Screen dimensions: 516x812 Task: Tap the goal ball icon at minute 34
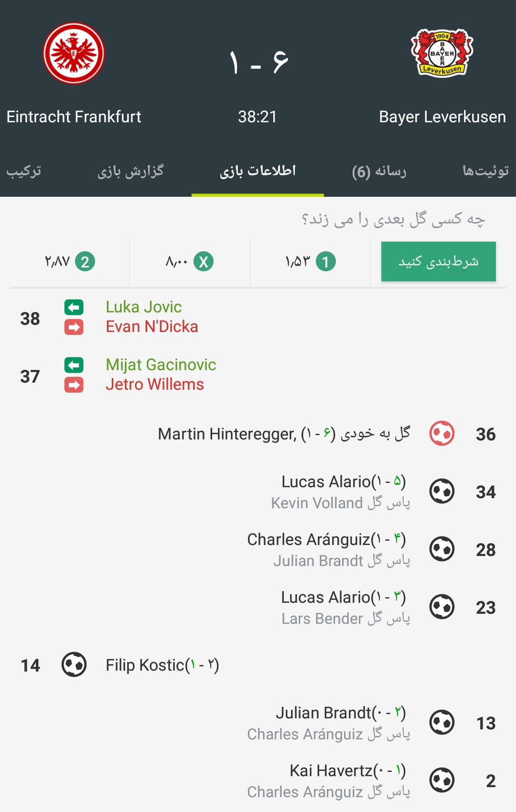(442, 491)
